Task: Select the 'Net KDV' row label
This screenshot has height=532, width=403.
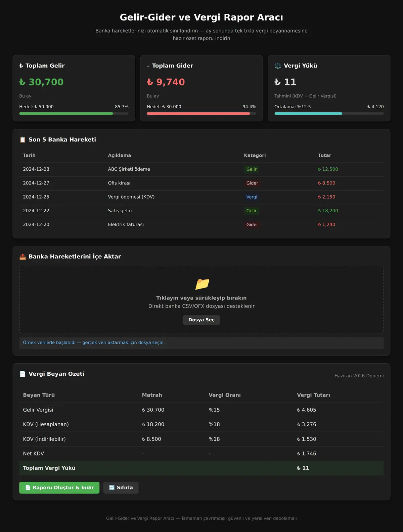Action: click(x=33, y=454)
